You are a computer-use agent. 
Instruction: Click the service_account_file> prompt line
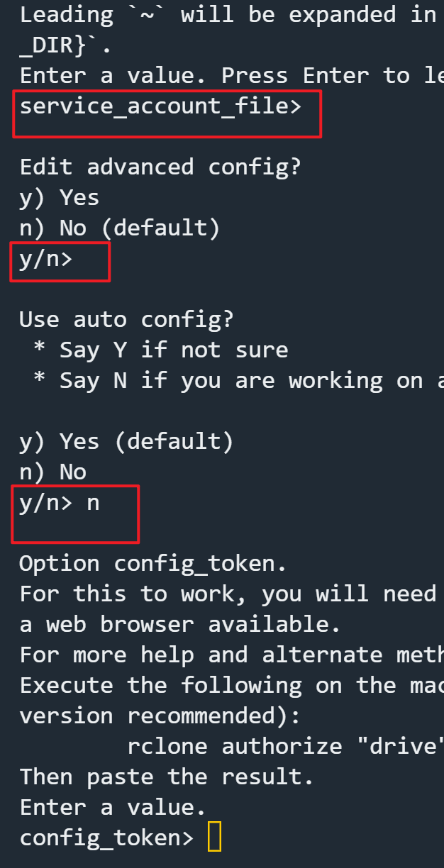coord(160,107)
